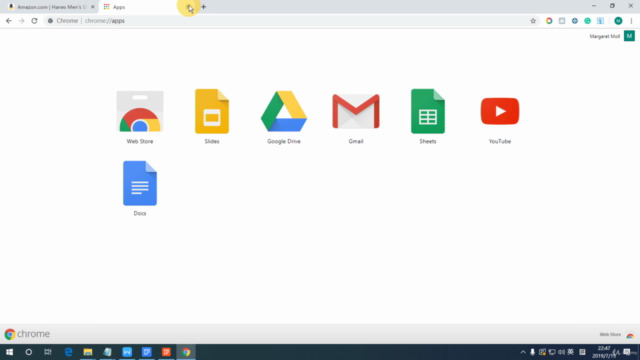Viewport: 640px width, 360px height.
Task: Show hidden system tray icons
Action: (523, 352)
